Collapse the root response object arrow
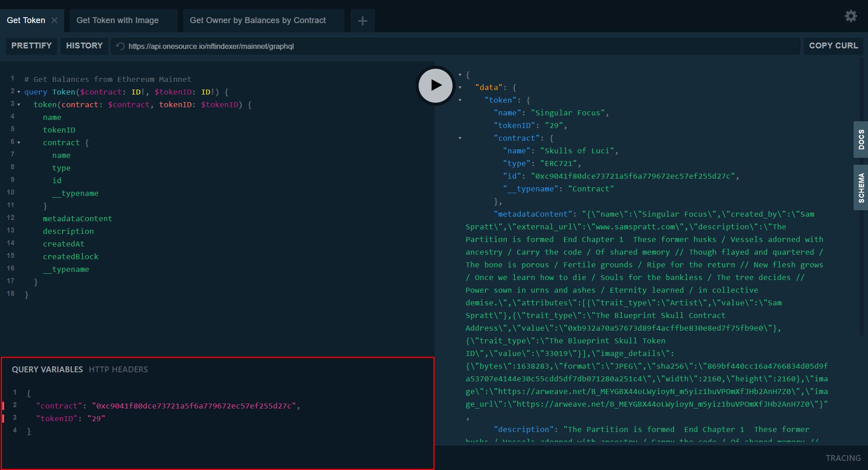868x470 pixels. [x=460, y=75]
